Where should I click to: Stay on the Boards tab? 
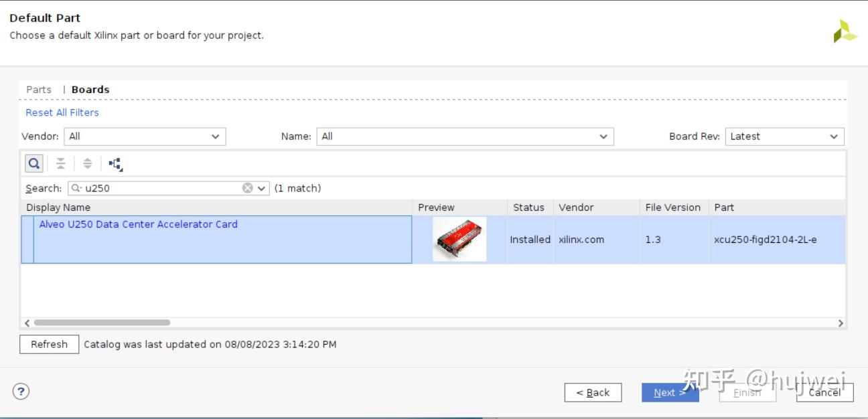coord(90,89)
